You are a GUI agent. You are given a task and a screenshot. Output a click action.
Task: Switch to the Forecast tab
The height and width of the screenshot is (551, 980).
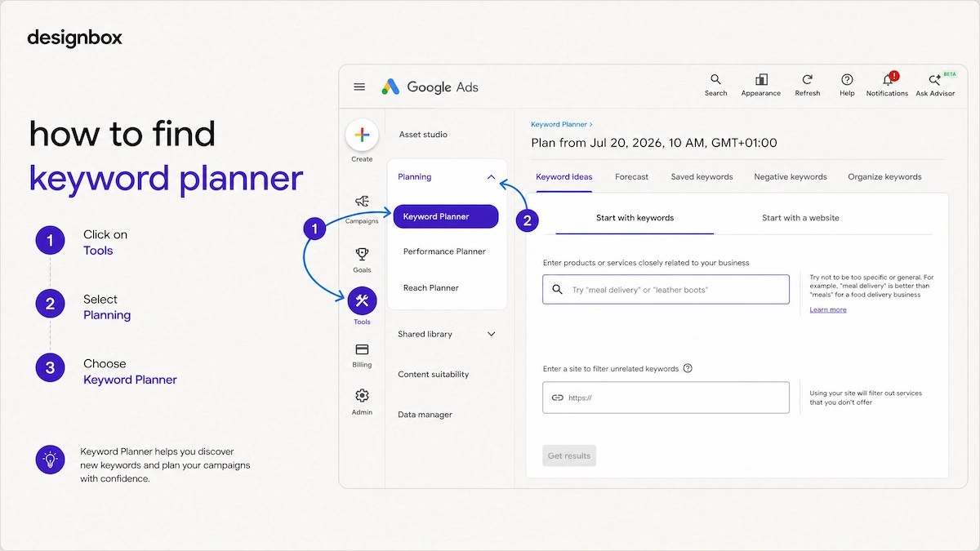click(x=632, y=176)
